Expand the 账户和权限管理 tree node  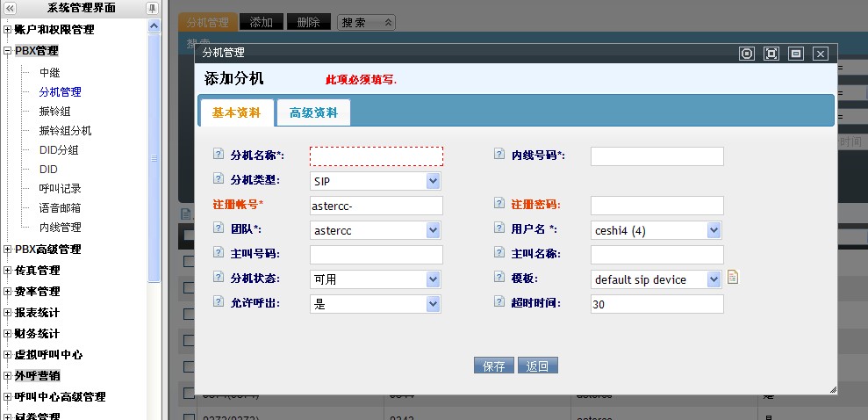(x=8, y=30)
